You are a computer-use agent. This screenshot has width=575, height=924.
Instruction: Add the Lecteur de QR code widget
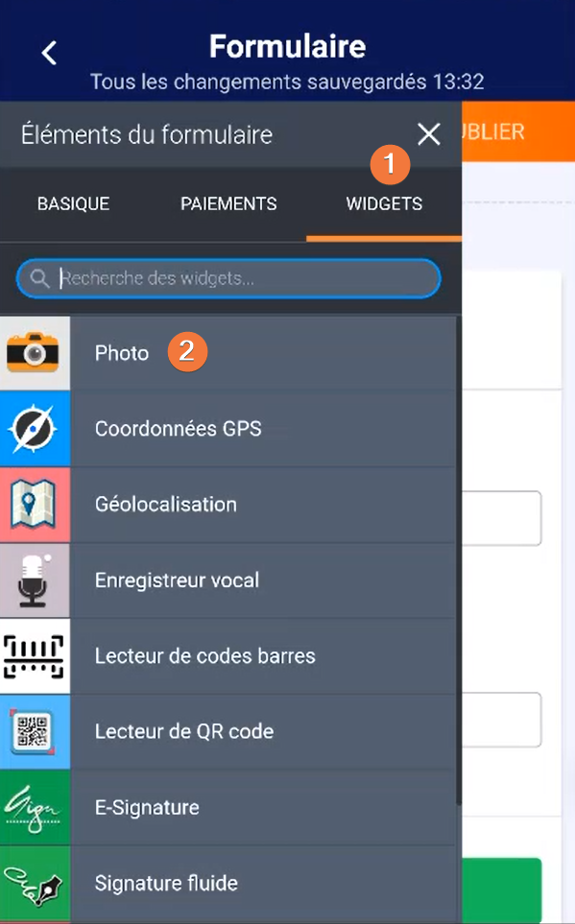coord(228,731)
